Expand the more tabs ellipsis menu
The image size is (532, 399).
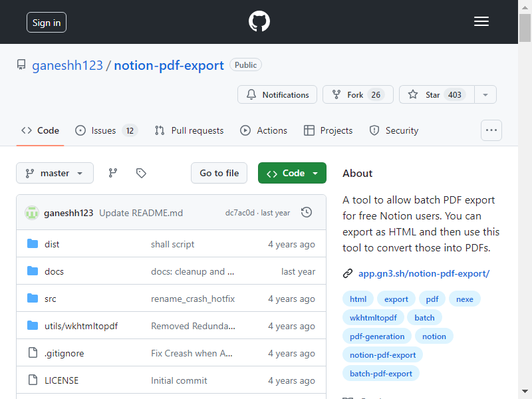[x=491, y=130]
